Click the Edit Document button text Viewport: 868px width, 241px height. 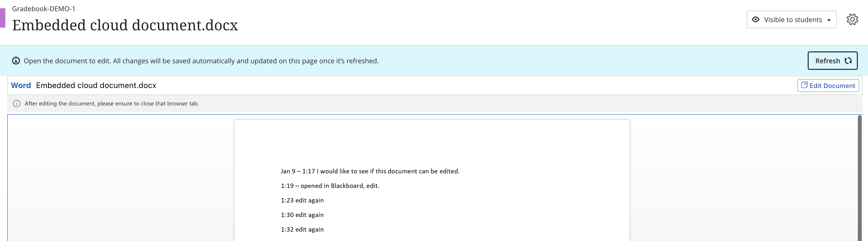pos(832,86)
